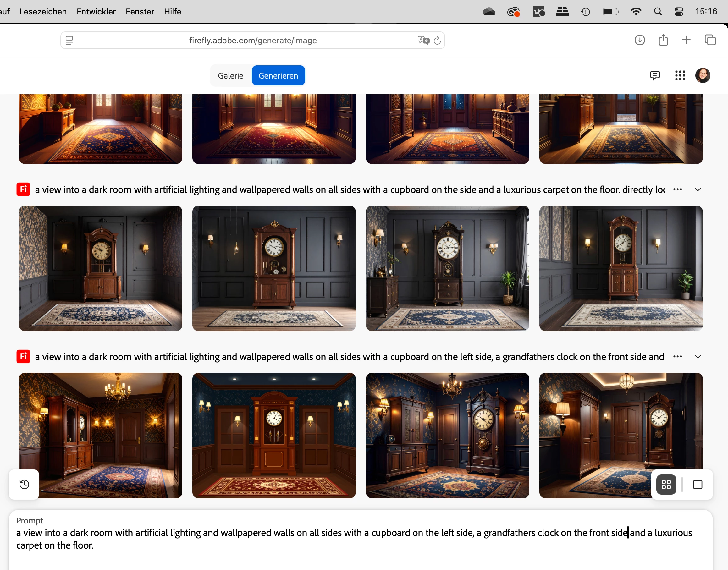Open more options for grandfathers clock prompt
The width and height of the screenshot is (728, 570).
click(x=677, y=357)
